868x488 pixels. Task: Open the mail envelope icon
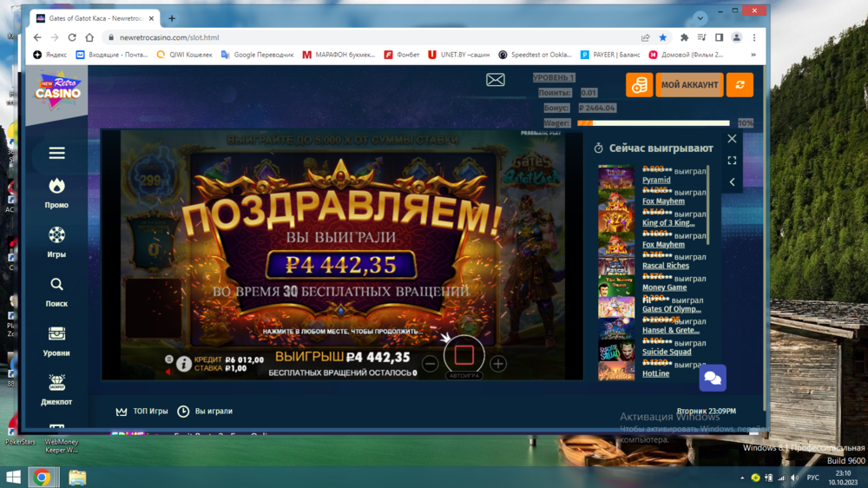(x=496, y=80)
